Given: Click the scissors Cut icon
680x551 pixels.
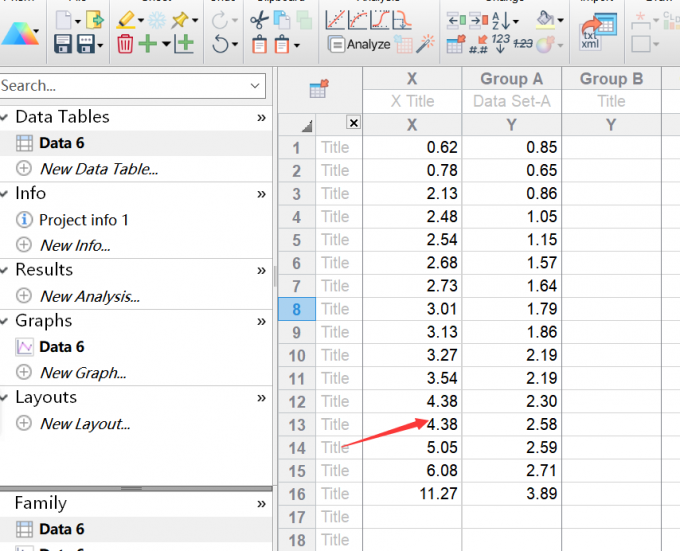Looking at the screenshot, I should (259, 19).
